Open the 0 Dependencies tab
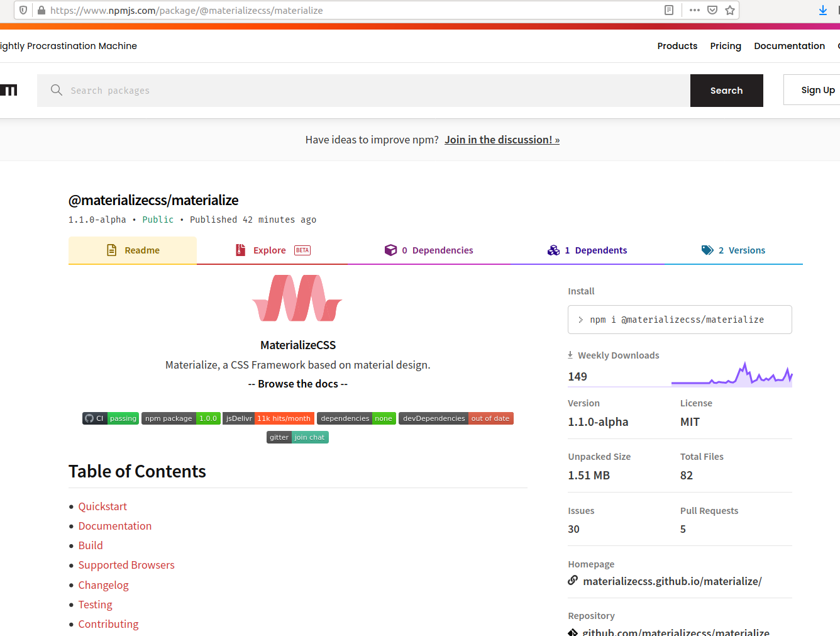 tap(429, 250)
